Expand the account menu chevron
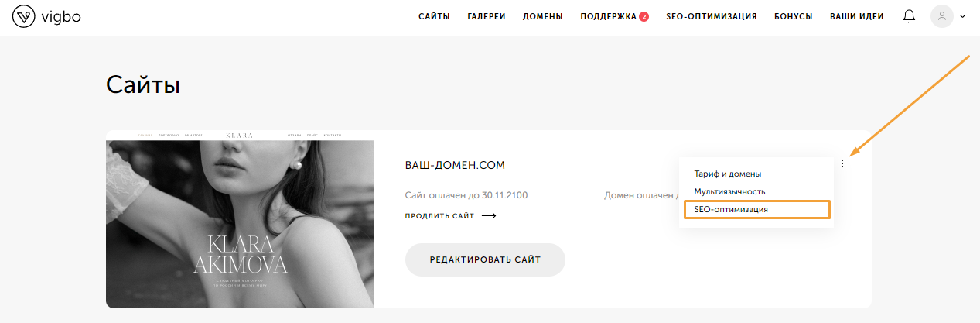Viewport: 980px width, 323px height. click(x=962, y=16)
